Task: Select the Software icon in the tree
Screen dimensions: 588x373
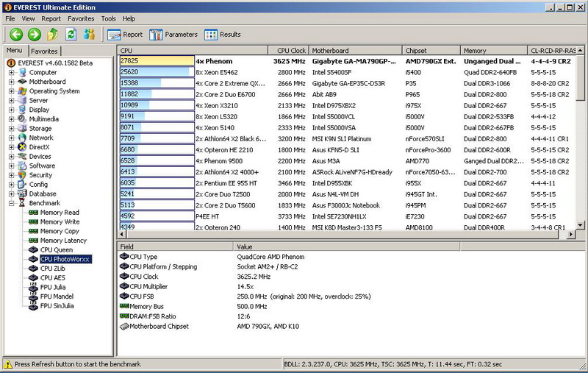Action: 23,166
